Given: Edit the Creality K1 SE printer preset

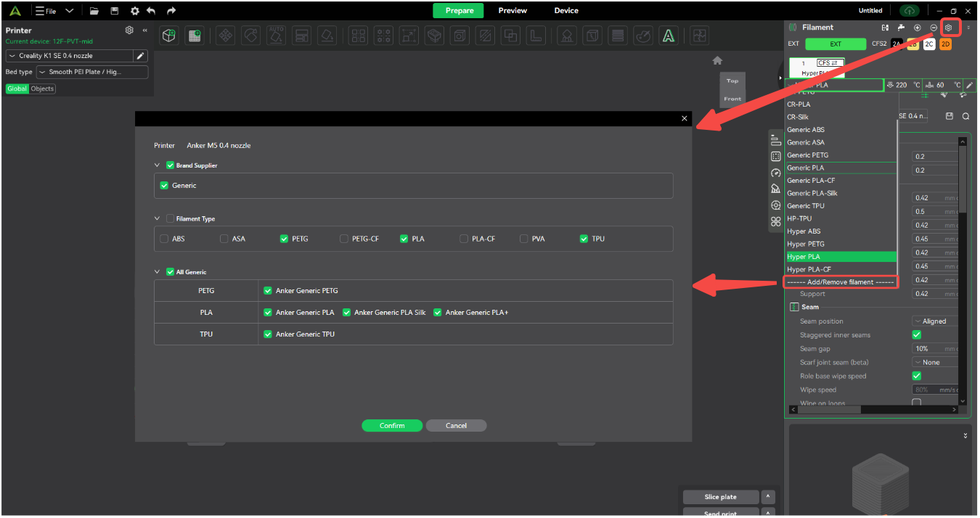Looking at the screenshot, I should 141,56.
